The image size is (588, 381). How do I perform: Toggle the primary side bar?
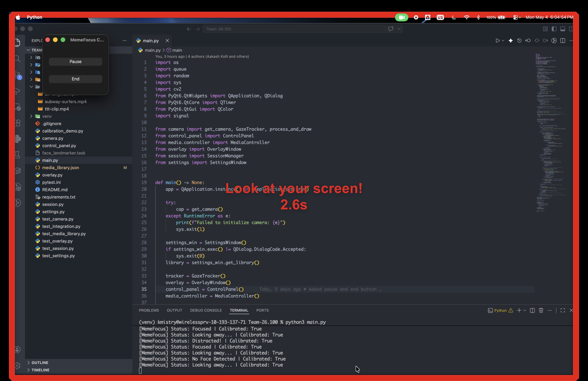tap(554, 29)
